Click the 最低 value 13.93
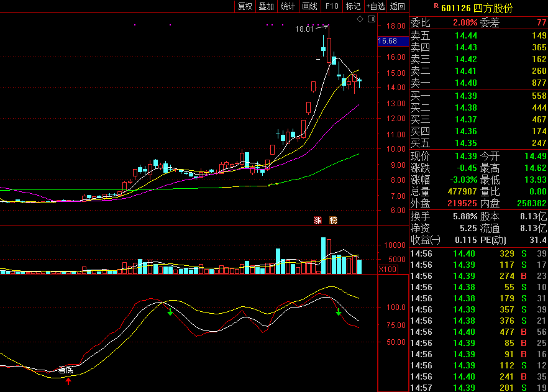Image resolution: width=548 pixels, height=392 pixels. coord(536,180)
